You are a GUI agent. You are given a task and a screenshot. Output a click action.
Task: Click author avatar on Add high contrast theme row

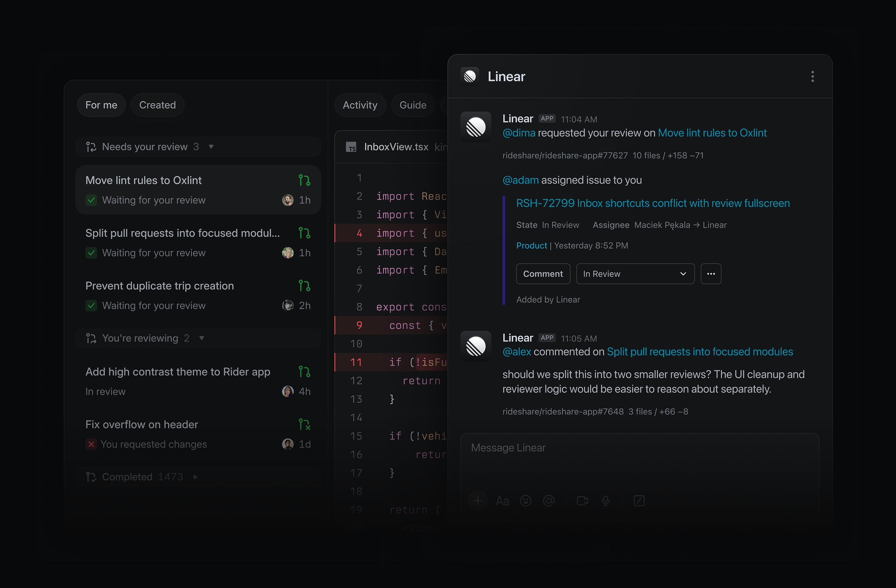click(288, 391)
